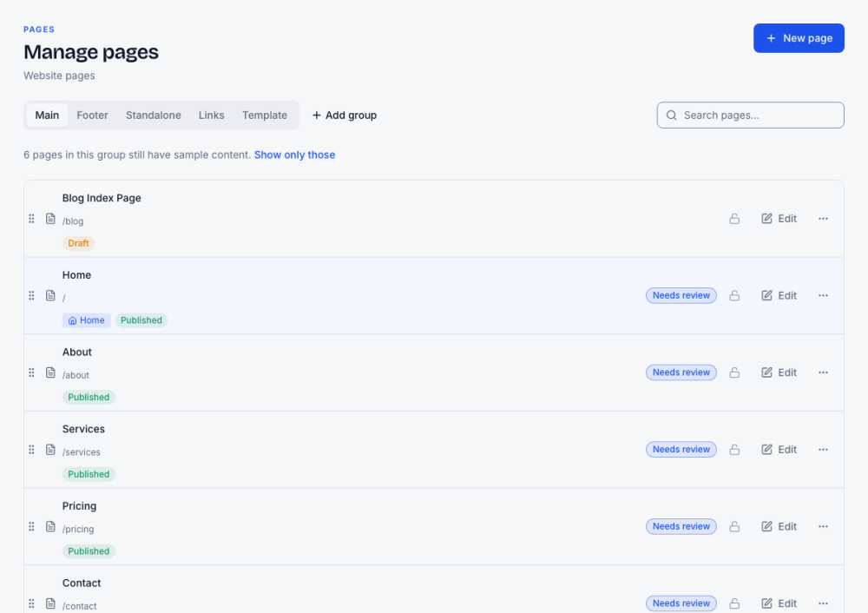
Task: Open the Template tab
Action: click(265, 115)
